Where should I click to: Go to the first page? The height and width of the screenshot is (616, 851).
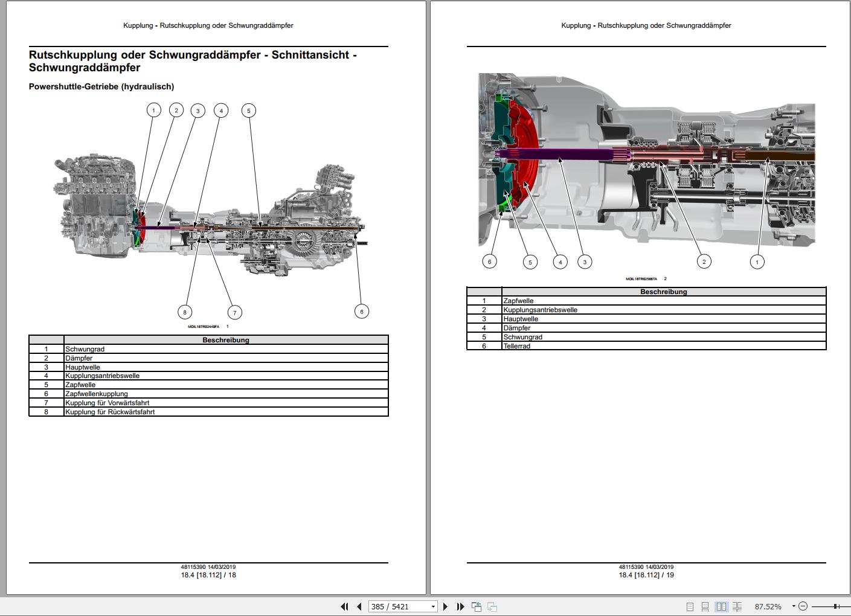tap(344, 606)
